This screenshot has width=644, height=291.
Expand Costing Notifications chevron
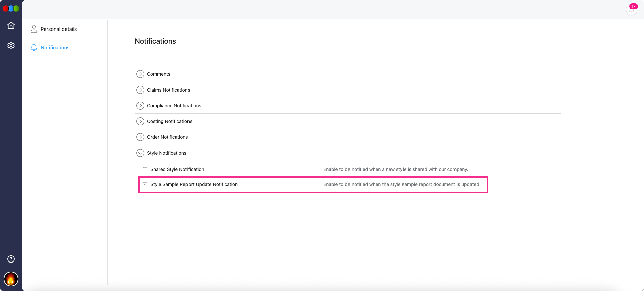click(140, 121)
